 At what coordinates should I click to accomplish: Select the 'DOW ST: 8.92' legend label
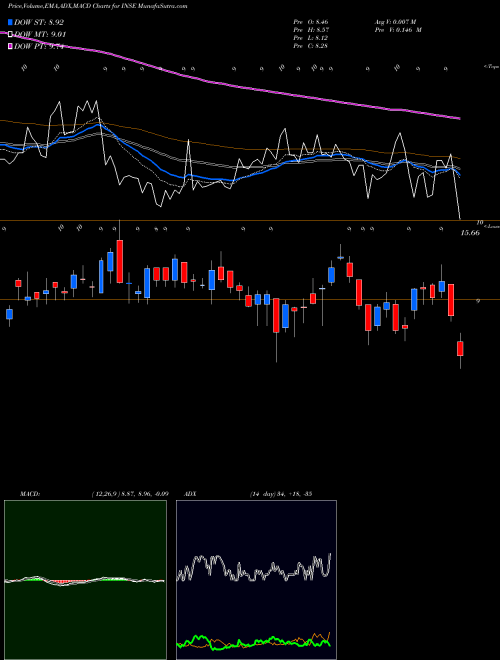point(39,22)
